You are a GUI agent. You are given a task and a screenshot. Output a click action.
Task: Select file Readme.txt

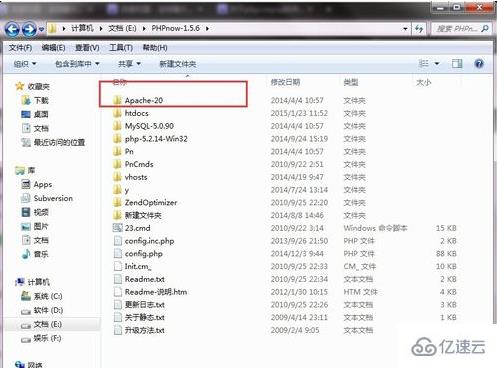coord(145,279)
